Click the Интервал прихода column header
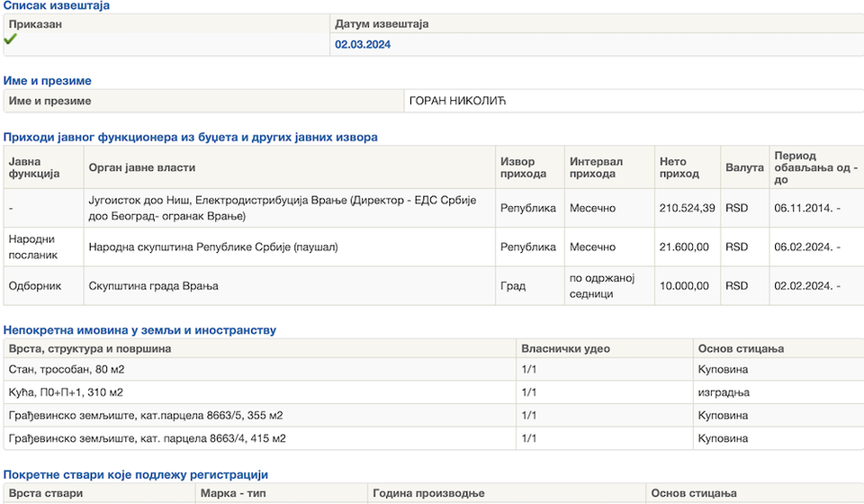 (609, 167)
